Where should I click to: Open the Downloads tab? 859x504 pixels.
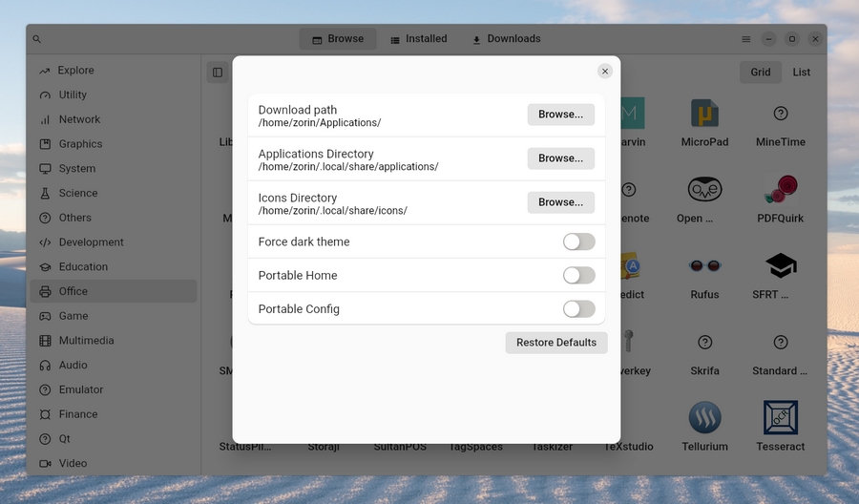point(506,39)
